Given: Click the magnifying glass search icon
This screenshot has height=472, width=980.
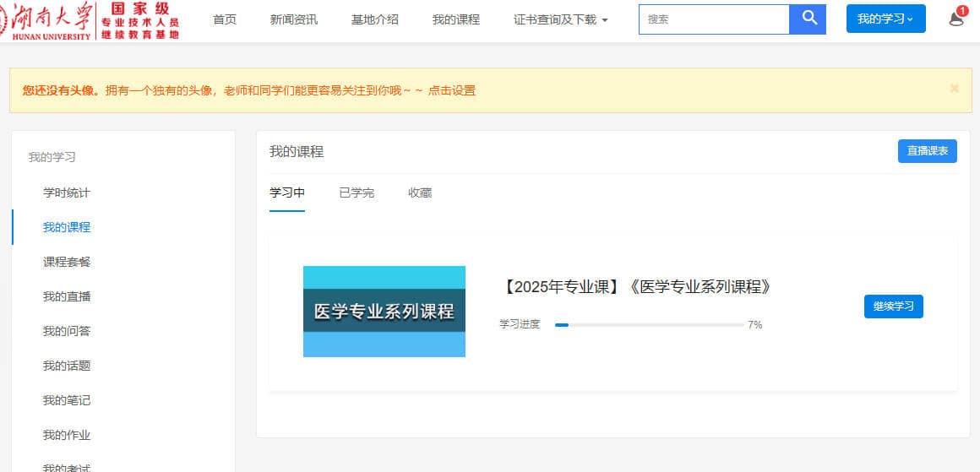Looking at the screenshot, I should (808, 19).
